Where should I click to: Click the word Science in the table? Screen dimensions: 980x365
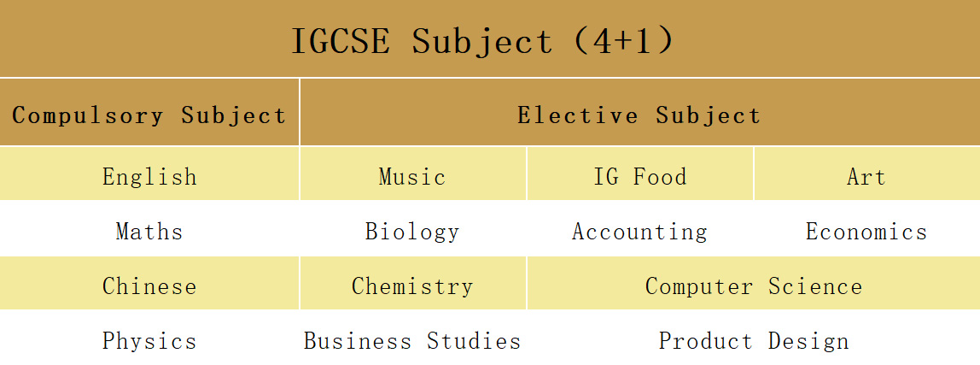(814, 286)
